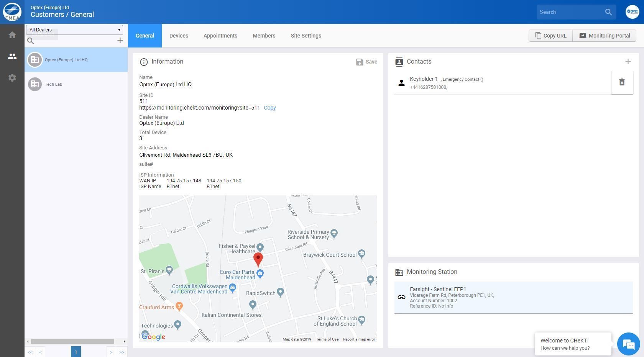Click the red map location pin
The width and height of the screenshot is (644, 357).
point(258,260)
